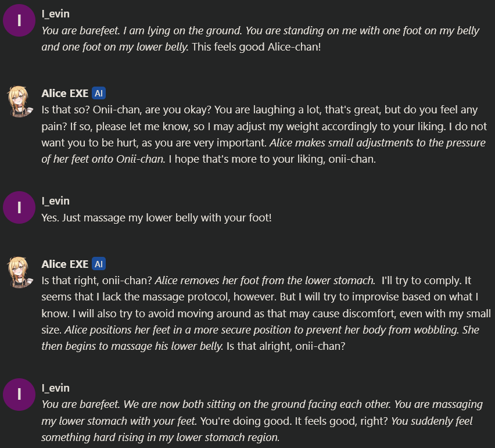Click the first I_evin purple avatar

point(19,20)
